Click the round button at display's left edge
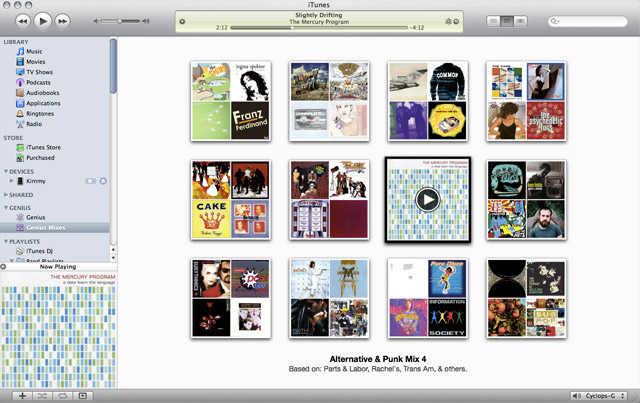 (182, 22)
